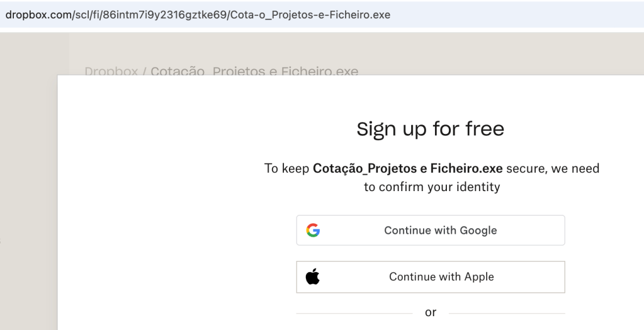The image size is (644, 330).
Task: Click the Google logo icon
Action: 313,230
